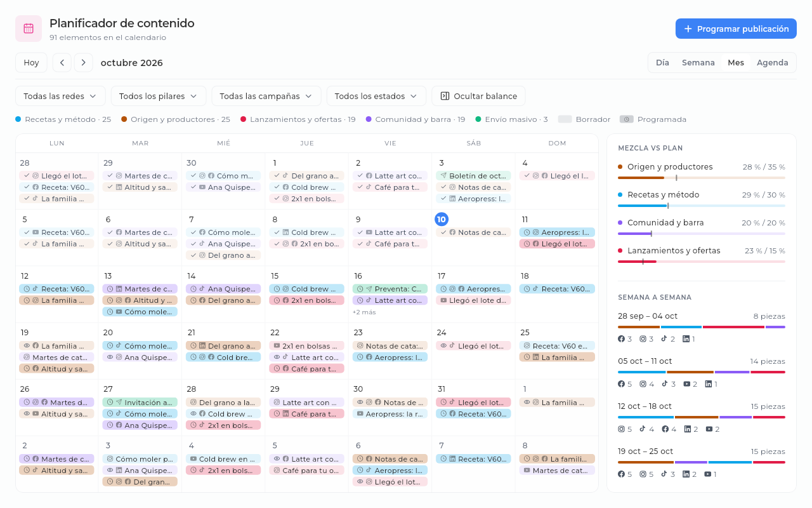Toggle the Envío masivo · 3 legend filter
812x508 pixels.
(x=511, y=119)
